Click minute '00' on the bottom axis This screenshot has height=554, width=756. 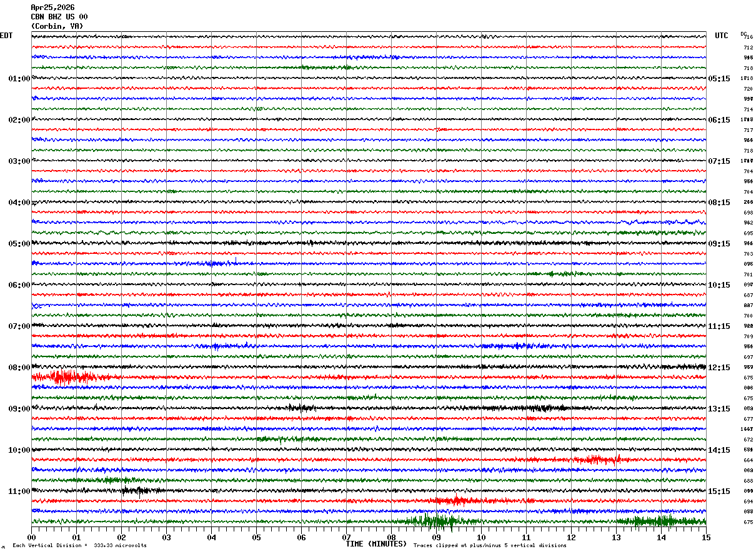point(31,537)
